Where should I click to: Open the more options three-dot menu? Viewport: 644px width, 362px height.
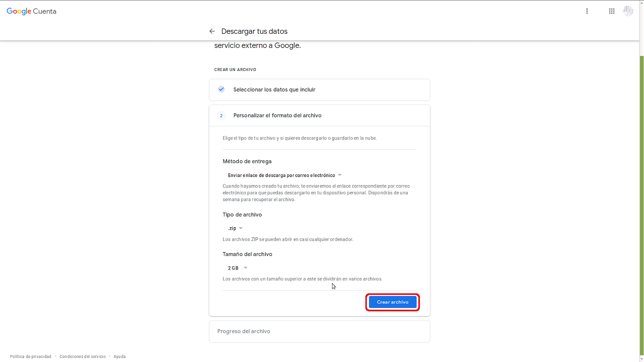click(x=587, y=11)
